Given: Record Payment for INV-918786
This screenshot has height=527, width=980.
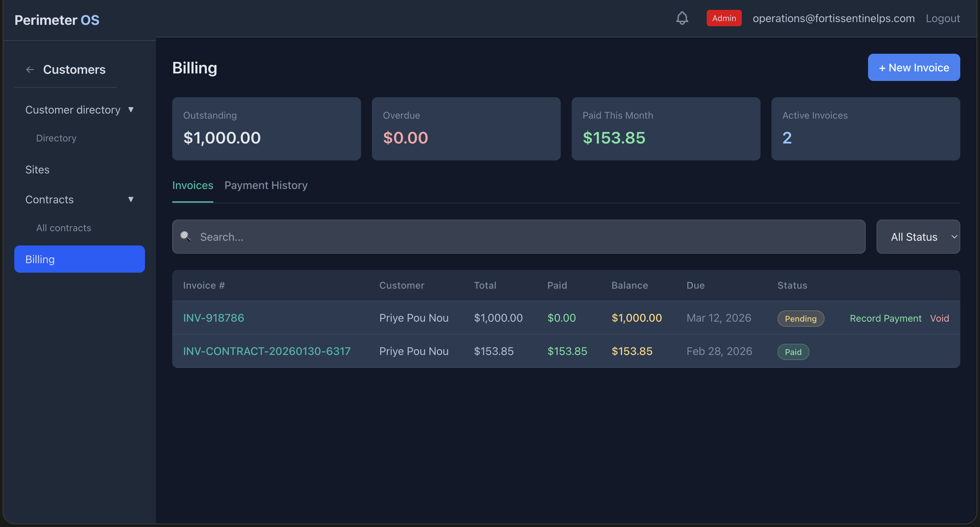Looking at the screenshot, I should coord(885,318).
